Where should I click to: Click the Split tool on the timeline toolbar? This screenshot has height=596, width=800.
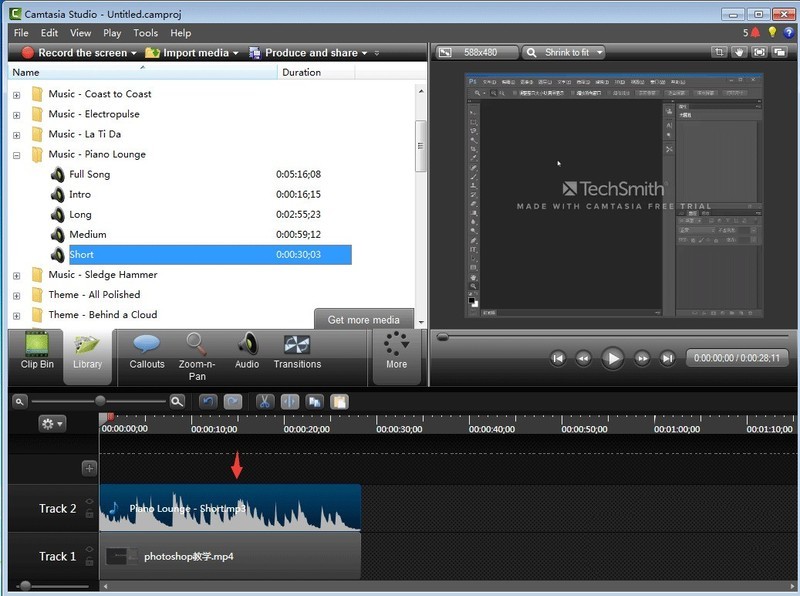289,401
